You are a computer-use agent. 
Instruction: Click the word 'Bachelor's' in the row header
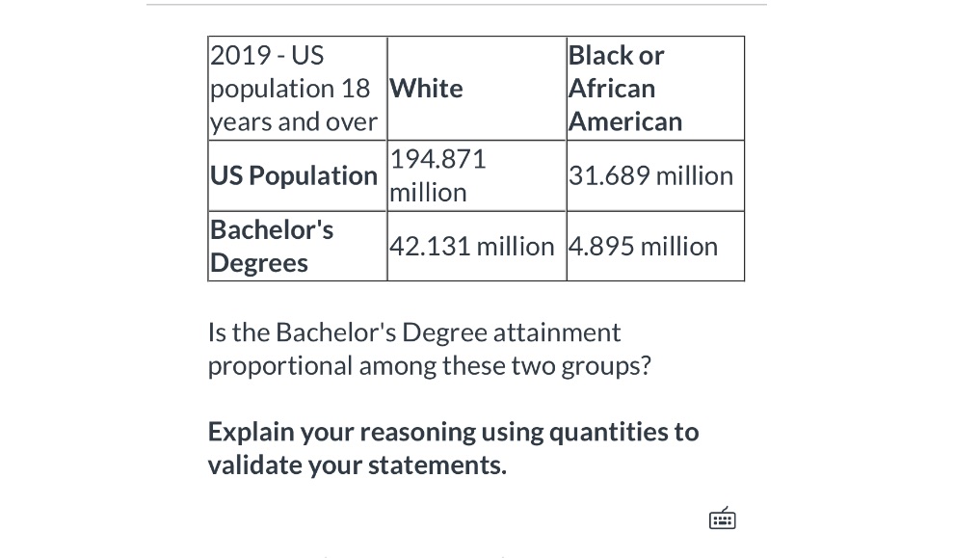coord(272,230)
